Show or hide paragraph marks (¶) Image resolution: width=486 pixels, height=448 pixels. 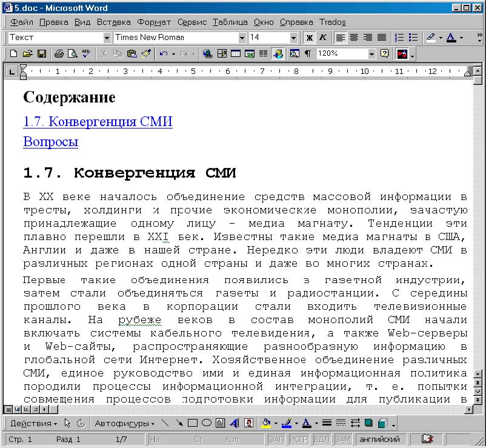[x=307, y=53]
